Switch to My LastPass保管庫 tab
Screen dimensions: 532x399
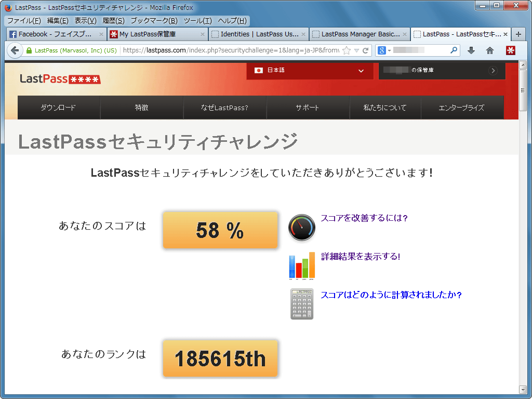coord(157,34)
